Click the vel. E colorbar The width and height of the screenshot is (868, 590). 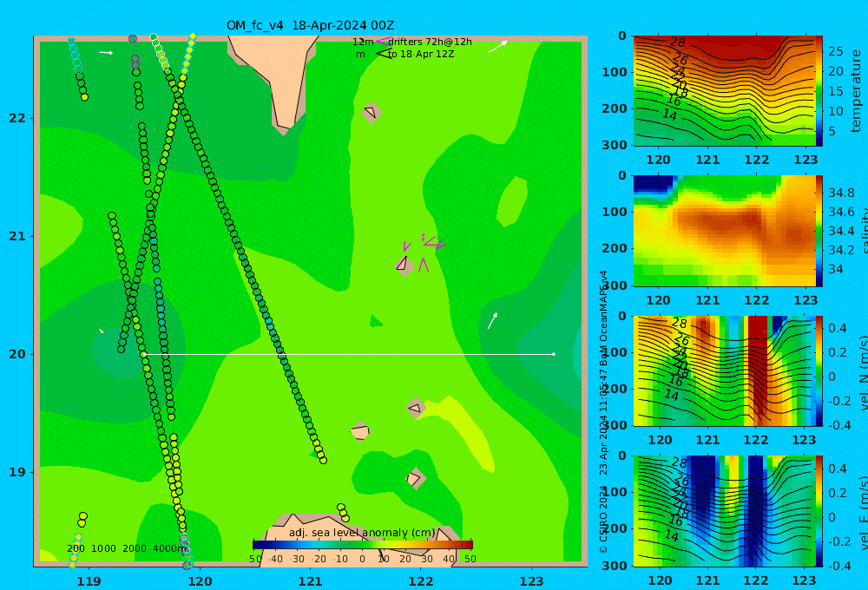(x=819, y=511)
